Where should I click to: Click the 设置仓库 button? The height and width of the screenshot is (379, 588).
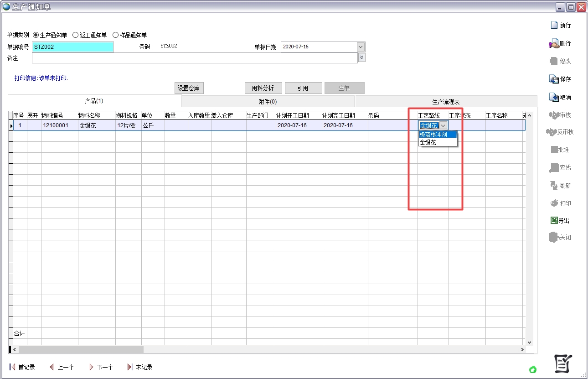(189, 88)
